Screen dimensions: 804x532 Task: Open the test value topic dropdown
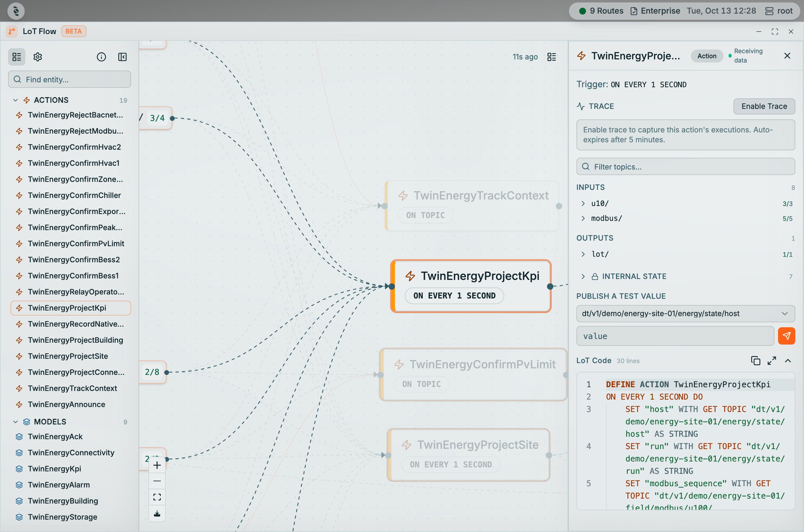pyautogui.click(x=686, y=314)
